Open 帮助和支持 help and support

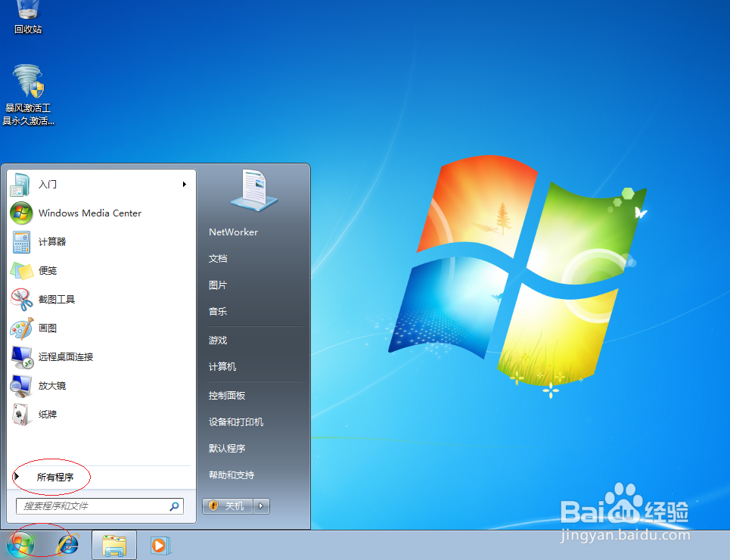(x=231, y=475)
